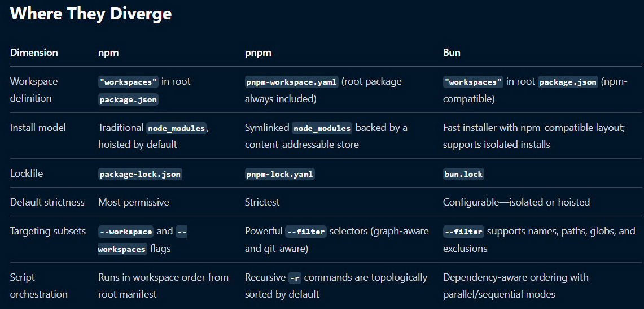This screenshot has height=309, width=644.
Task: Click the 'Where They Diverge' heading
Action: coord(91,14)
